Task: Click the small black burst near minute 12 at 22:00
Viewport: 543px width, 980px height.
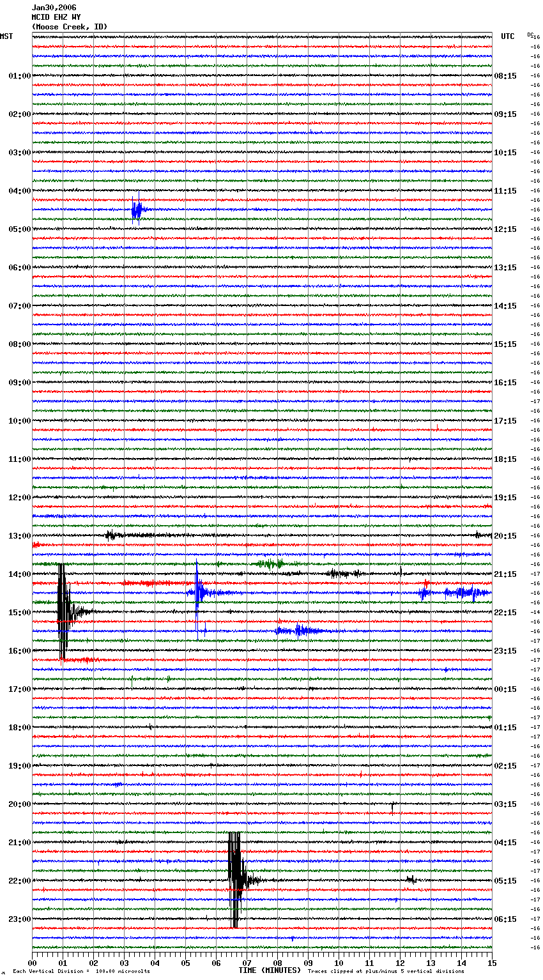Action: pyautogui.click(x=411, y=880)
